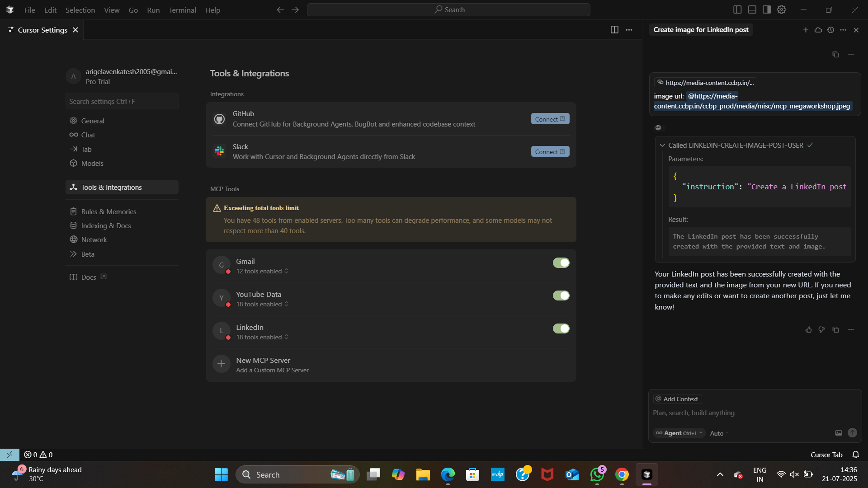The width and height of the screenshot is (868, 488).
Task: Open Microsoft Edge from the taskbar
Action: tap(448, 474)
